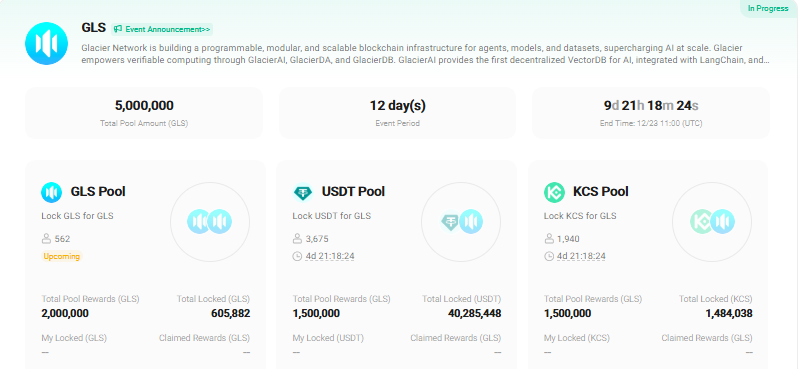Click the USDT Pool circular paired-token graphic

click(461, 222)
